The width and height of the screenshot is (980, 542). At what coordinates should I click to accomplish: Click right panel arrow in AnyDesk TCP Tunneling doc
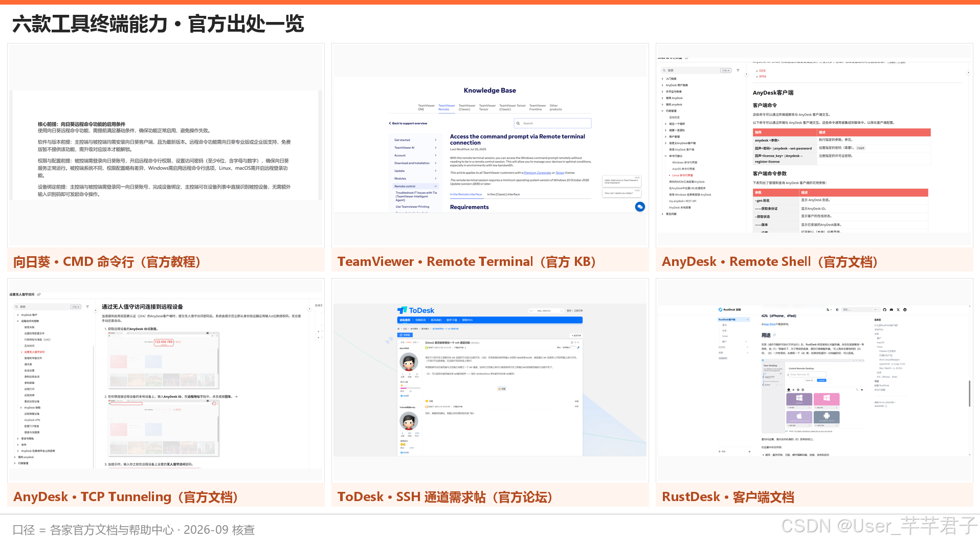point(309,309)
